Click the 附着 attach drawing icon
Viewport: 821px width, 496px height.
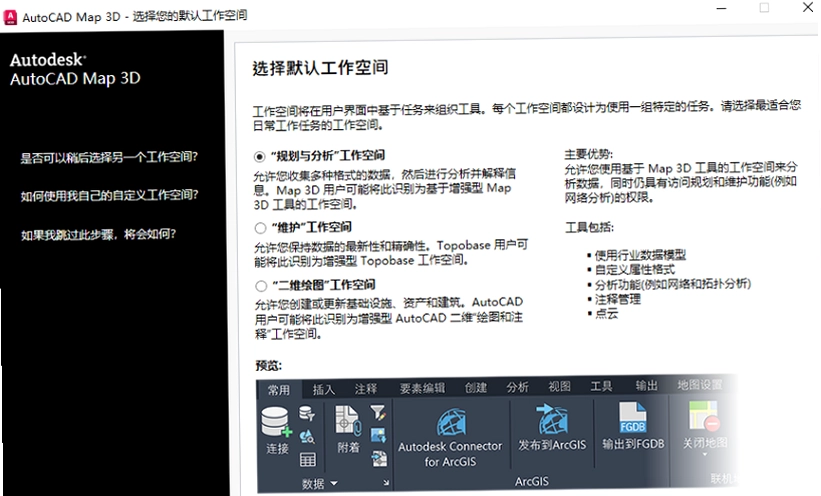(348, 421)
